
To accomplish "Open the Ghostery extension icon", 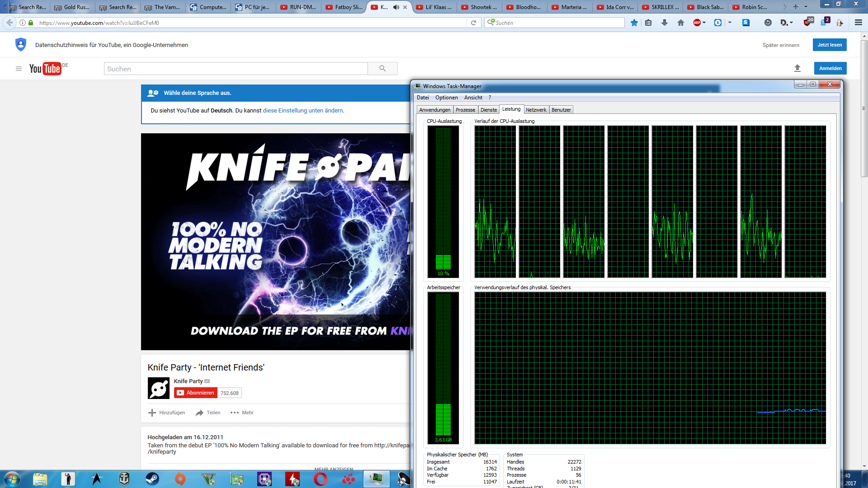I will (823, 23).
